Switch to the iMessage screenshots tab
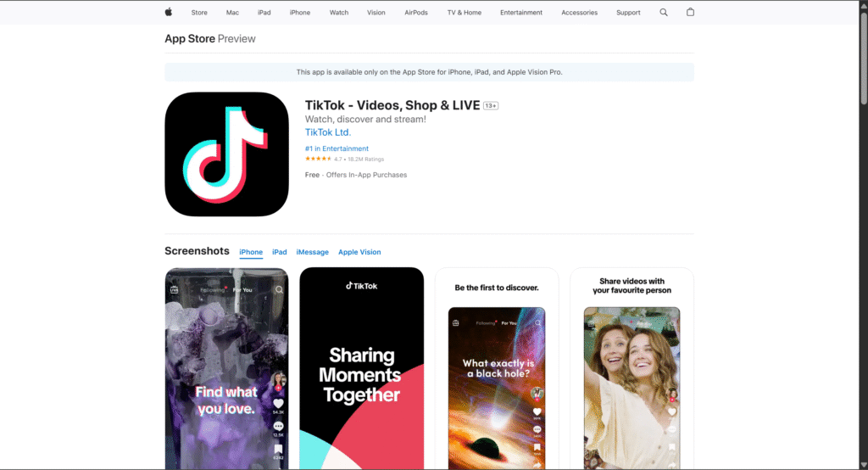The image size is (868, 470). (312, 252)
